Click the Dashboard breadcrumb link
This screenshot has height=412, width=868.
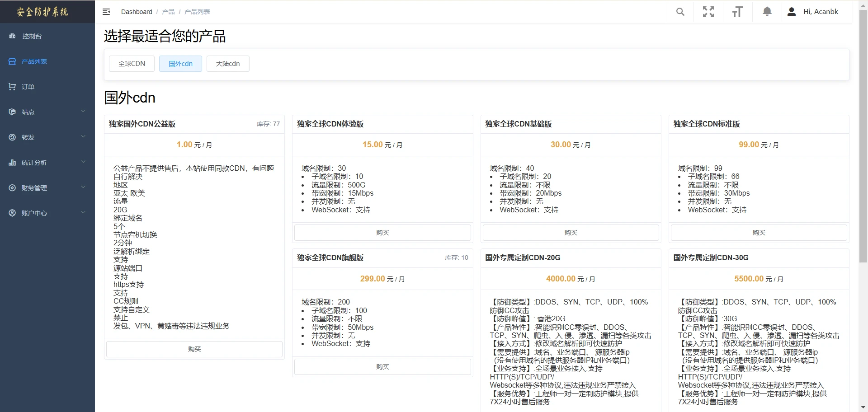coord(137,12)
